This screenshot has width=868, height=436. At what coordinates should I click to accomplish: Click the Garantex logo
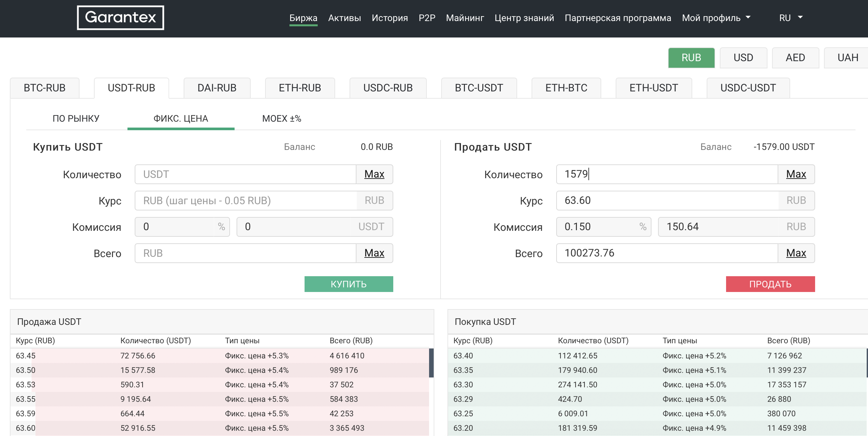click(x=120, y=17)
